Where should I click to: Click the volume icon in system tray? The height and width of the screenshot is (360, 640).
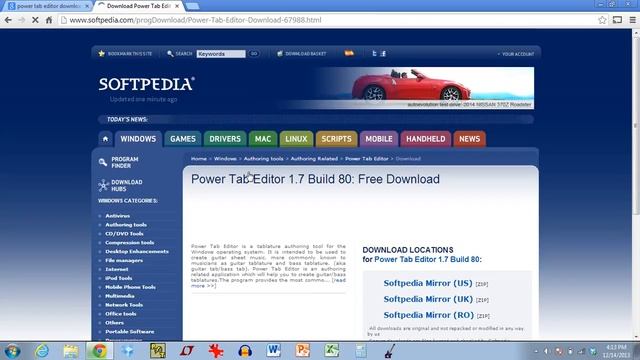(547, 351)
